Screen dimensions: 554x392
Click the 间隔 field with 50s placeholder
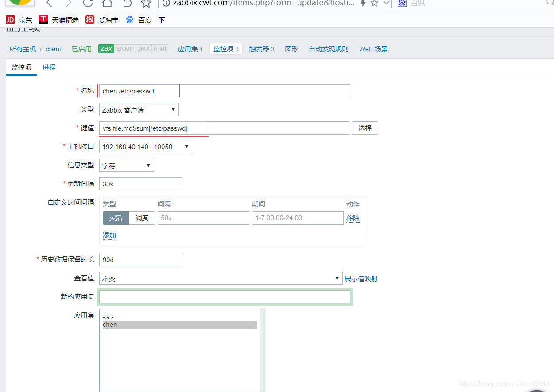point(203,218)
